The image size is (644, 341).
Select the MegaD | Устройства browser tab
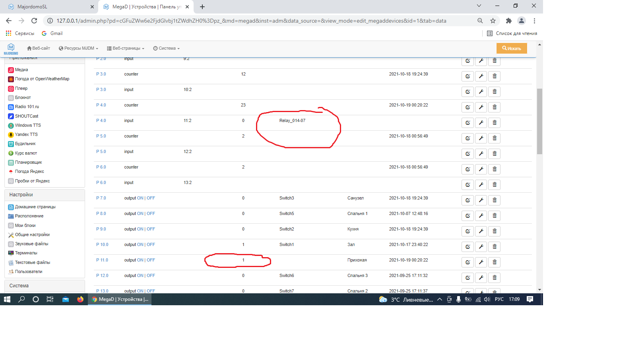pos(146,7)
